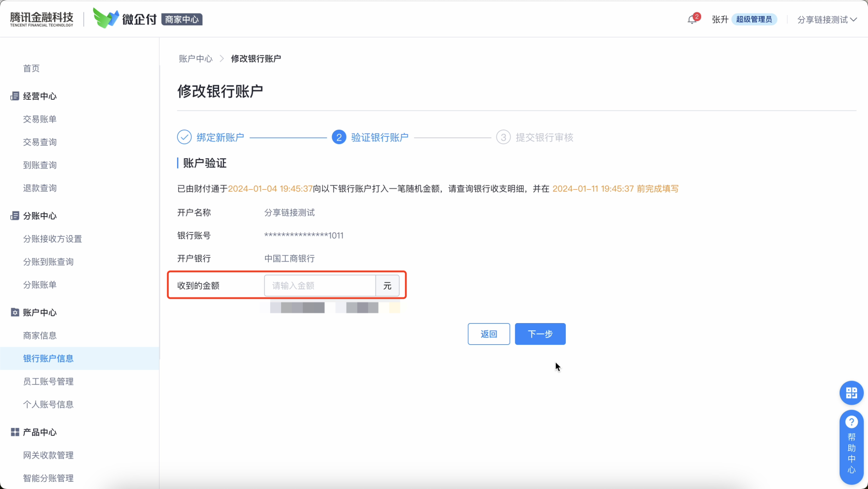Click the 提交银行审核 step label
The height and width of the screenshot is (489, 868).
coord(545,137)
